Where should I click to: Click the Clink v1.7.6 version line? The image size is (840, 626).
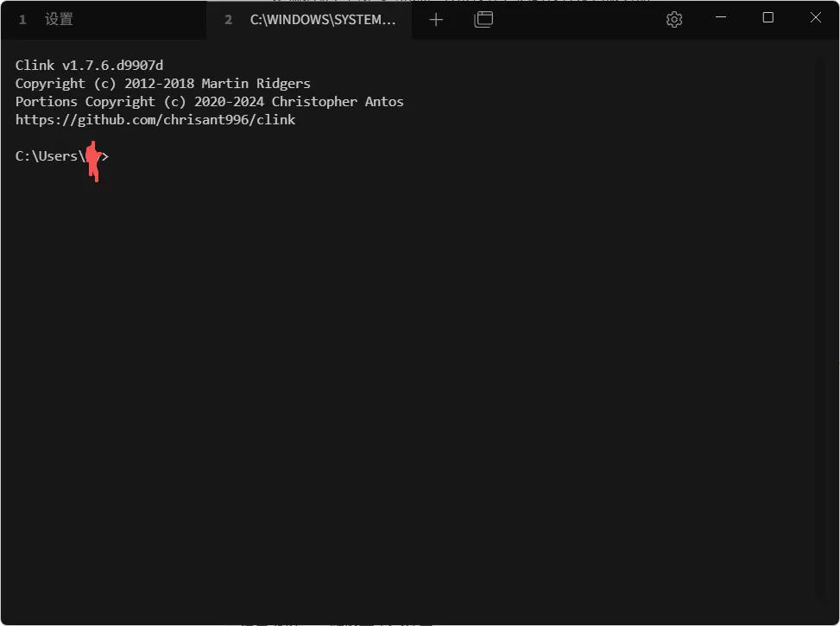[x=89, y=65]
